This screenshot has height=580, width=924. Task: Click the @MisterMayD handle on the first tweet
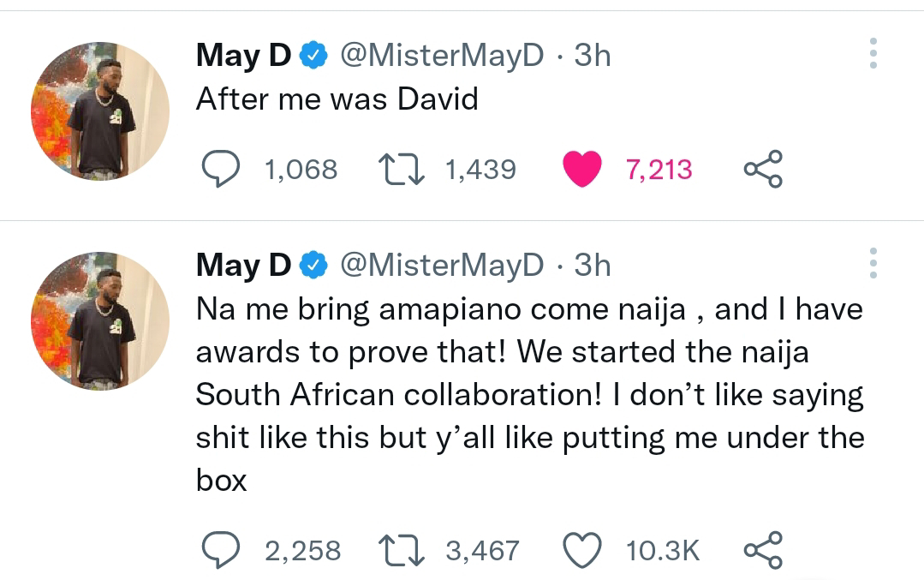442,56
